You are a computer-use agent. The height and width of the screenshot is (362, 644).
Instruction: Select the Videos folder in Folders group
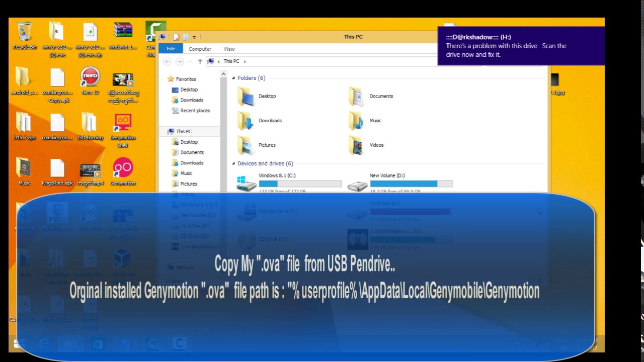pyautogui.click(x=366, y=145)
